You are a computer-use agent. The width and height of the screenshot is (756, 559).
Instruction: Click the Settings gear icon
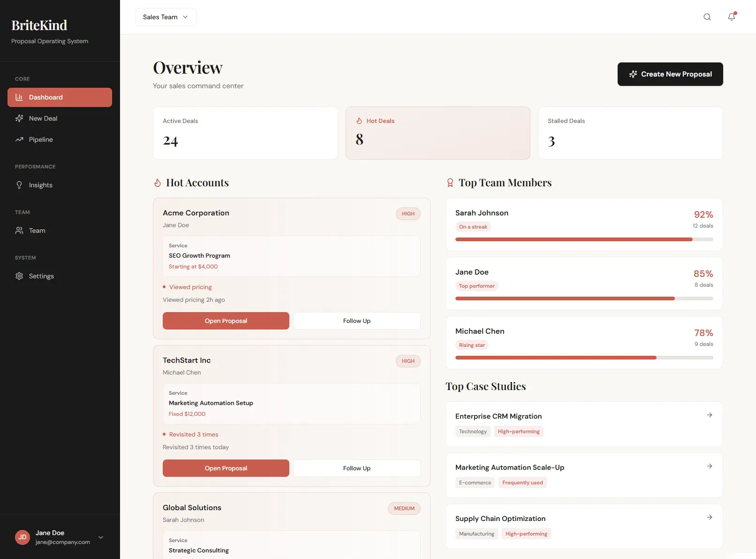tap(19, 276)
